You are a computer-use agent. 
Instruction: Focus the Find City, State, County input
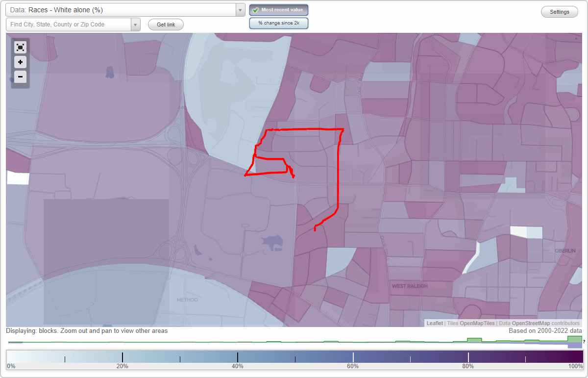click(69, 25)
